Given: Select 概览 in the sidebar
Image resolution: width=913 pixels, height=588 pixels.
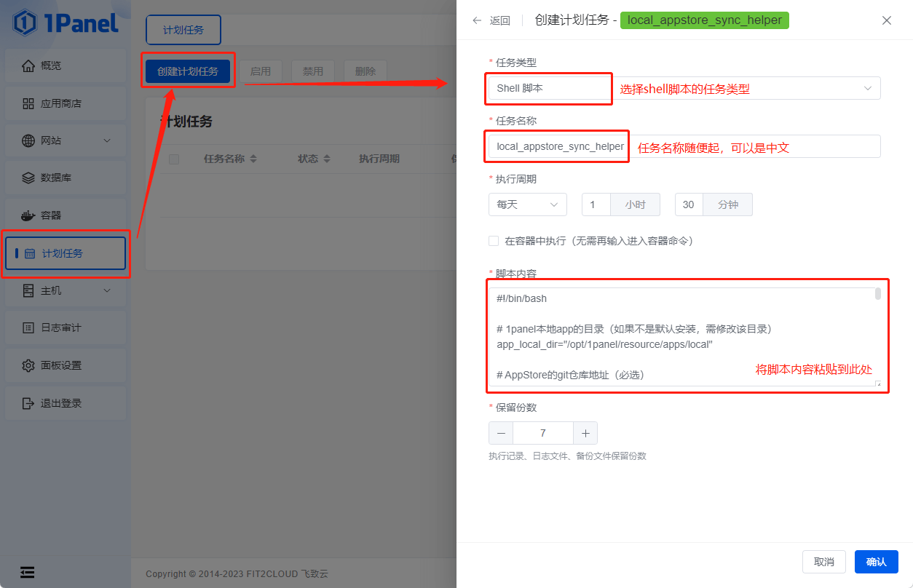Looking at the screenshot, I should [66, 66].
